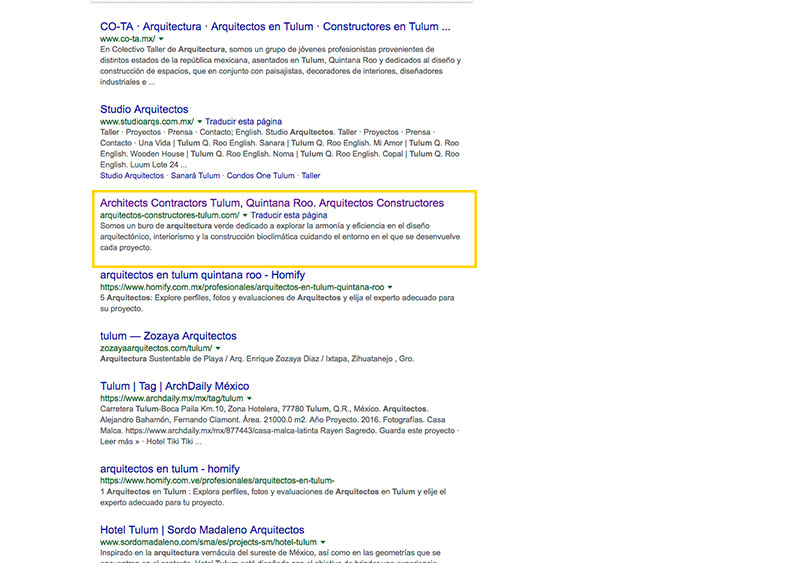Open the Condos One Tulum sitelink

(x=261, y=176)
